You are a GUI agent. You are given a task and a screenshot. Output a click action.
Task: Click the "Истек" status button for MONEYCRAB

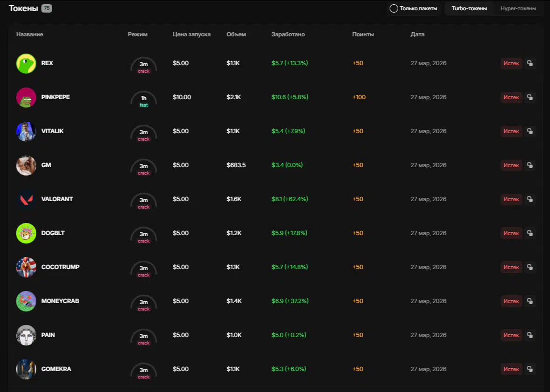click(511, 301)
